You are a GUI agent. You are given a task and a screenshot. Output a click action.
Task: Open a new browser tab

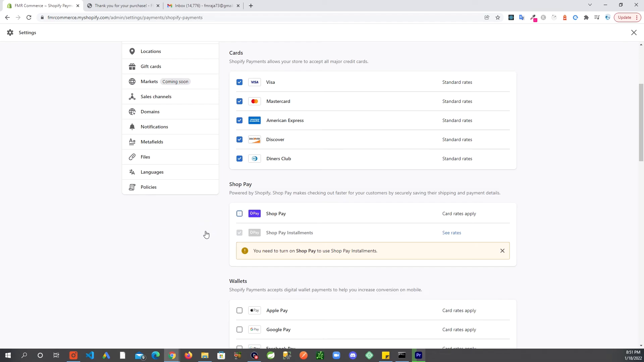click(x=251, y=6)
